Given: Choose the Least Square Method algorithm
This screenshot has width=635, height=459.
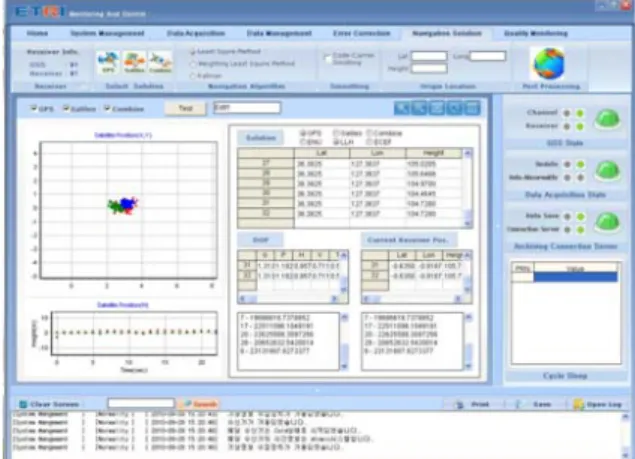Looking at the screenshot, I should [193, 52].
